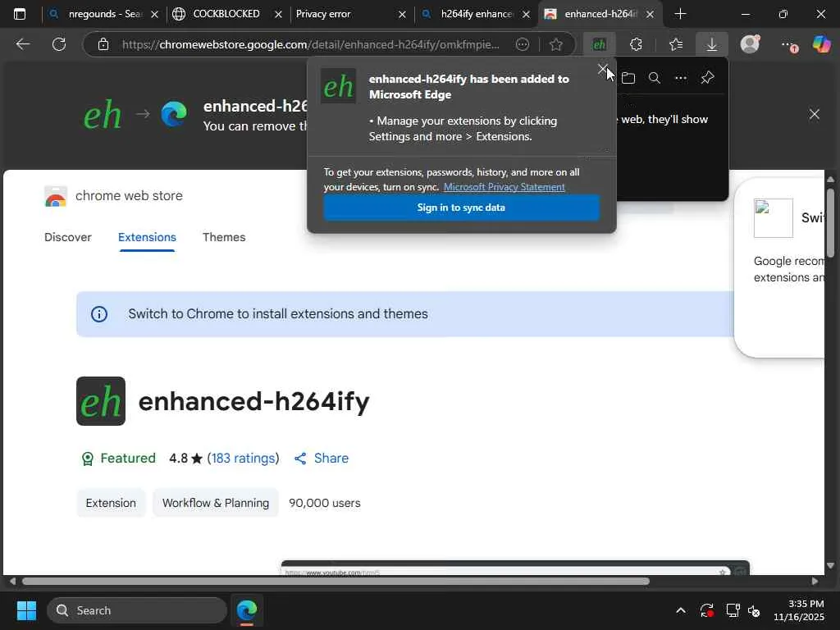
Task: Pin the downloads panel
Action: (707, 78)
